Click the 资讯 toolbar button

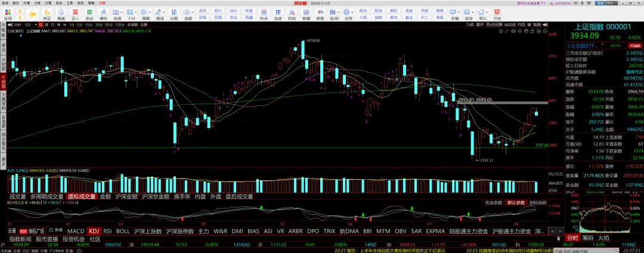coord(203,11)
